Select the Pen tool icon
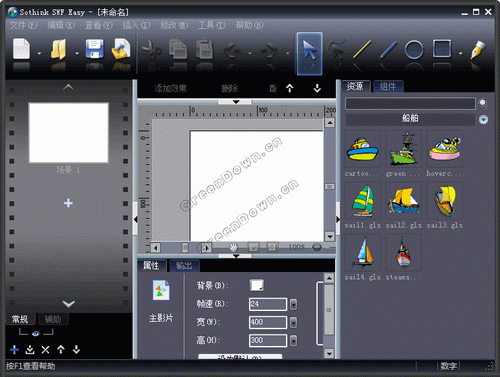Viewport: 500px width, 377px height. 477,50
